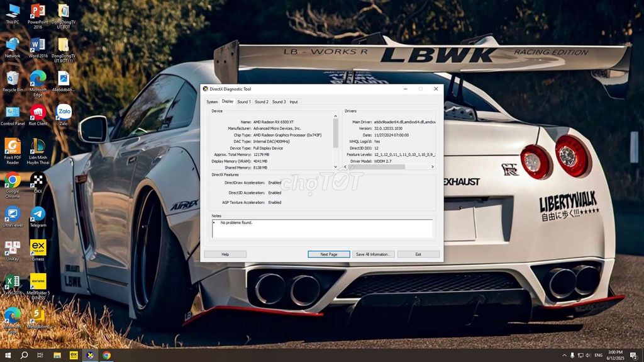Click the network tray icon
This screenshot has height=362, width=644.
[x=580, y=355]
